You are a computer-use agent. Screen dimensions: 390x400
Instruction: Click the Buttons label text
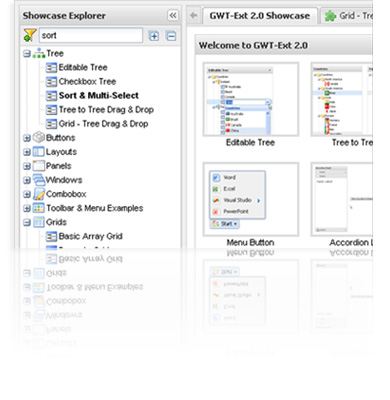click(60, 138)
